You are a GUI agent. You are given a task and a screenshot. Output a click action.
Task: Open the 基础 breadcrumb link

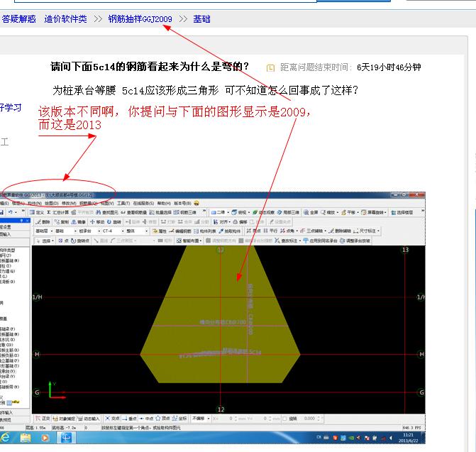pyautogui.click(x=201, y=19)
